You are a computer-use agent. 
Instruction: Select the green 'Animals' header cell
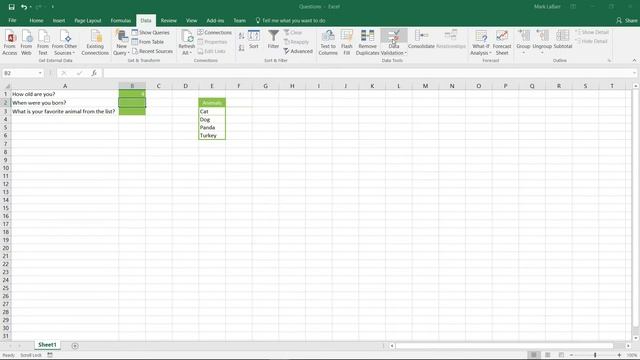pos(212,103)
